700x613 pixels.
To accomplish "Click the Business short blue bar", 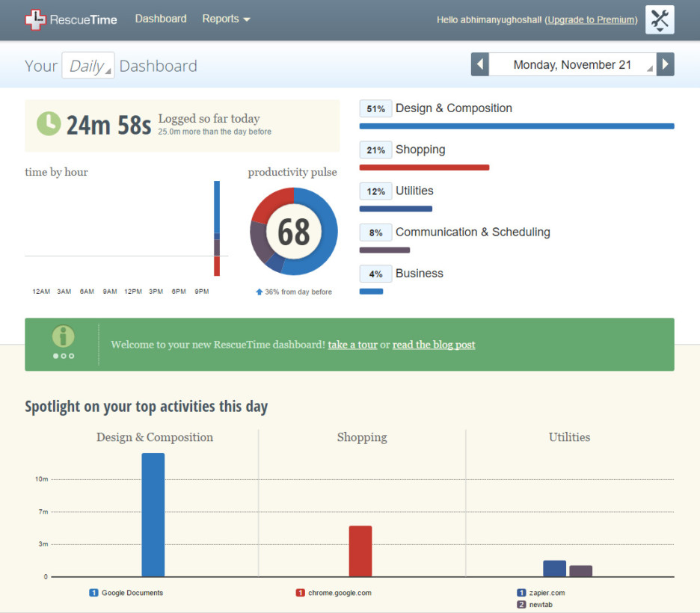I will [371, 292].
